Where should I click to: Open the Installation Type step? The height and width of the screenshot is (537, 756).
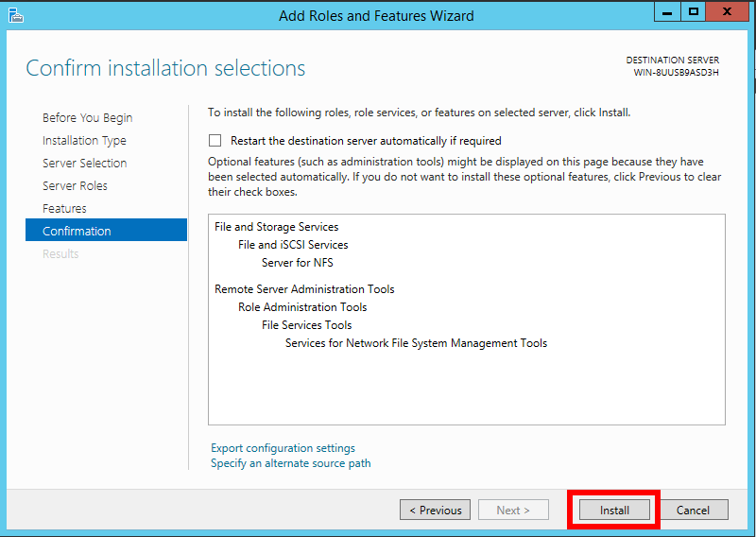click(x=84, y=141)
